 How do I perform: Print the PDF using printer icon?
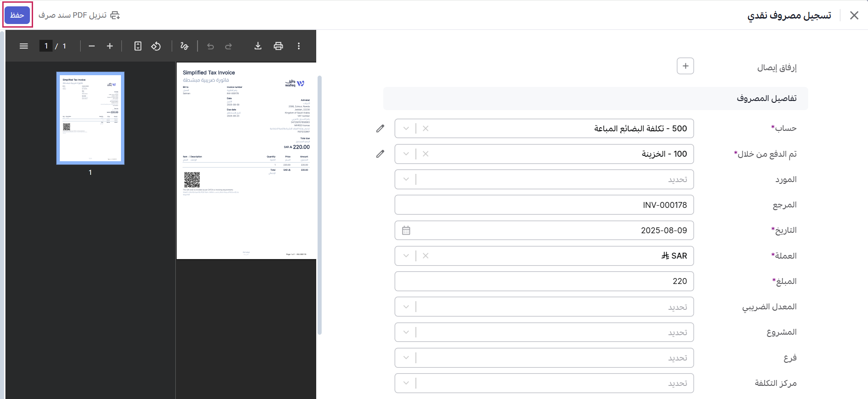[x=278, y=46]
